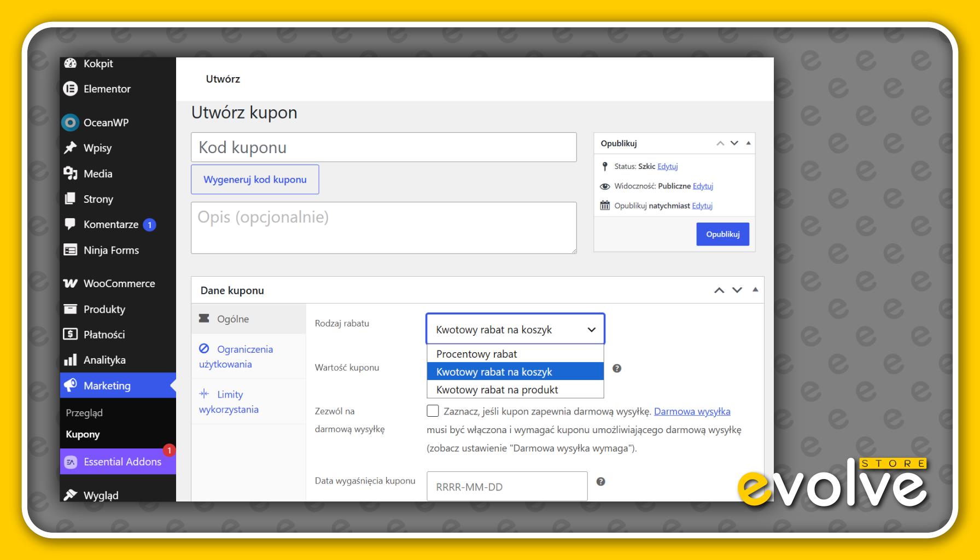Viewport: 980px width, 560px height.
Task: Click Wygeneruj kod kuponu button
Action: coord(255,179)
